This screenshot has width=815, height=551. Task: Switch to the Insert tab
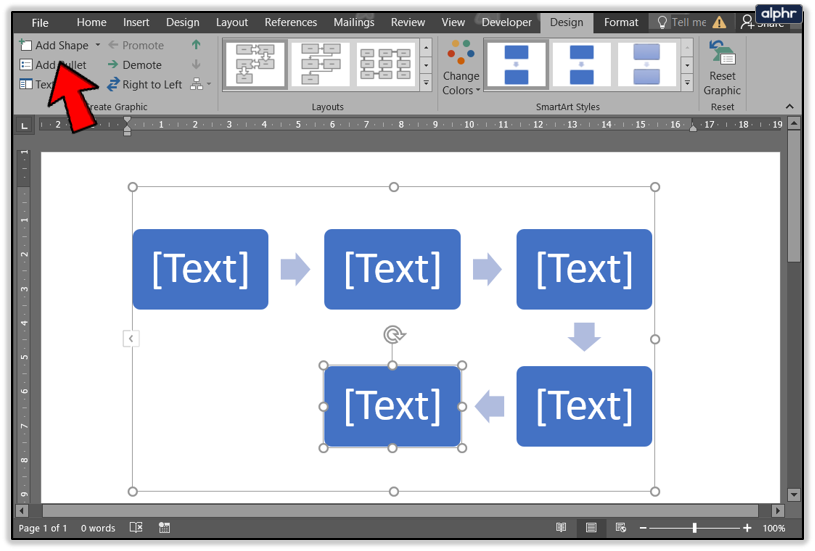(x=136, y=22)
